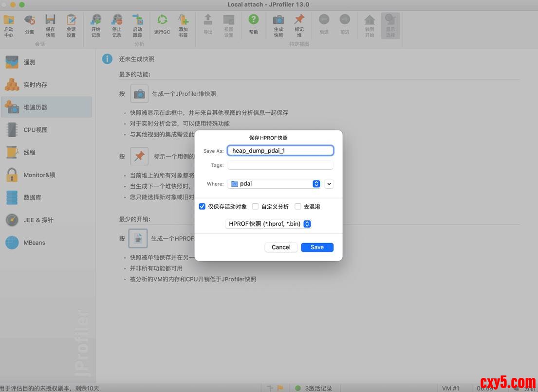This screenshot has height=392, width=538.
Task: Uncheck the 仅保存活动对象 checkbox
Action: pyautogui.click(x=203, y=207)
